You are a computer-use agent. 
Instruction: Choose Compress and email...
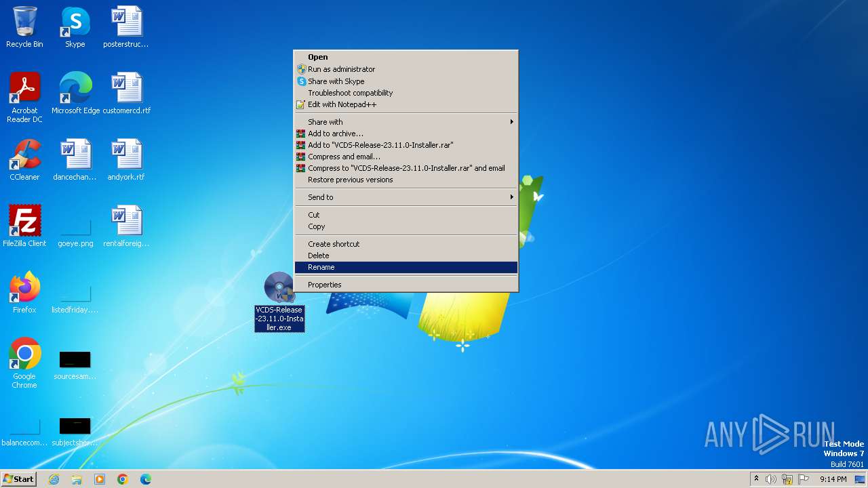tap(406, 157)
